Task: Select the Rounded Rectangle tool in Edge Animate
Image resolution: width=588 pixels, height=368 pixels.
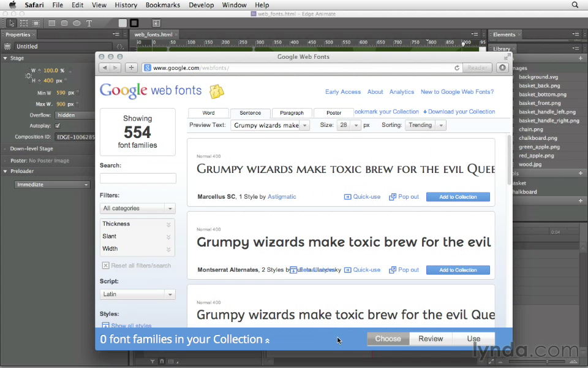Action: point(64,23)
